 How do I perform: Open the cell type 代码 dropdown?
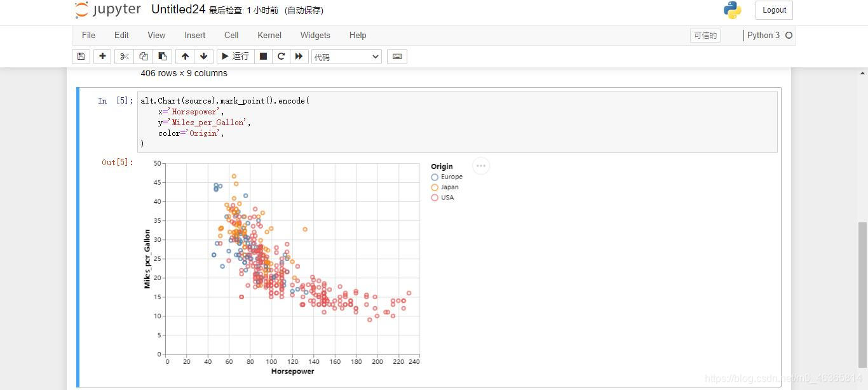pos(346,57)
